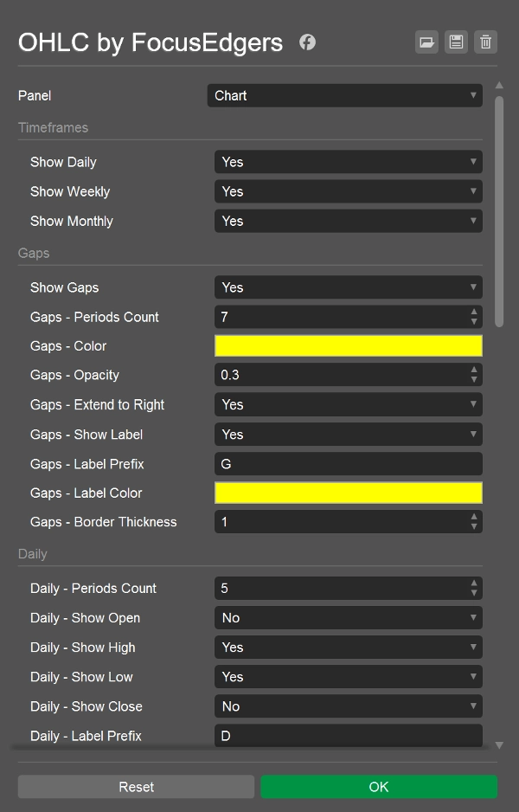Click the Gaps - Label Prefix text field
This screenshot has width=519, height=812.
click(349, 464)
